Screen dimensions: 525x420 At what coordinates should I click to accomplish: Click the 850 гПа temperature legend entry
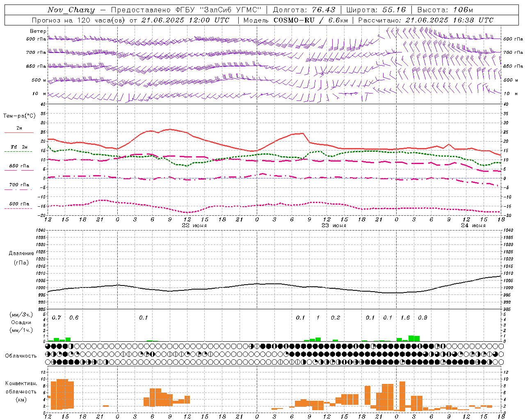pyautogui.click(x=19, y=166)
